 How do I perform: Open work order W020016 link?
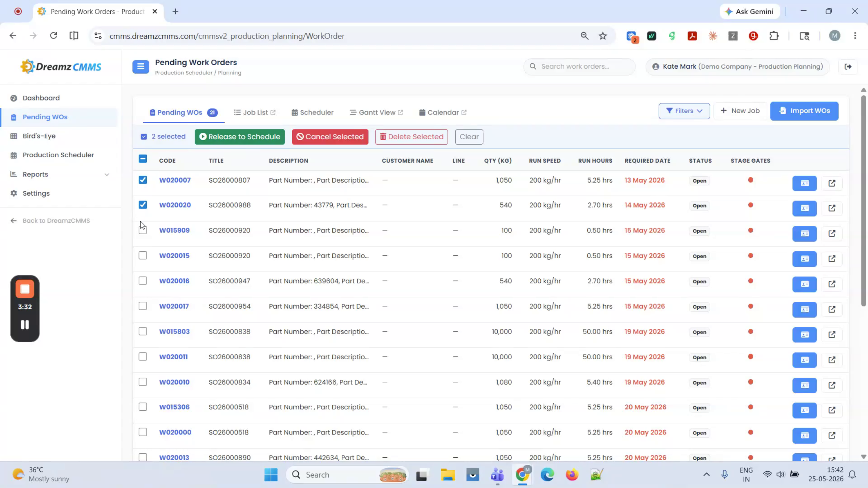[x=174, y=281]
